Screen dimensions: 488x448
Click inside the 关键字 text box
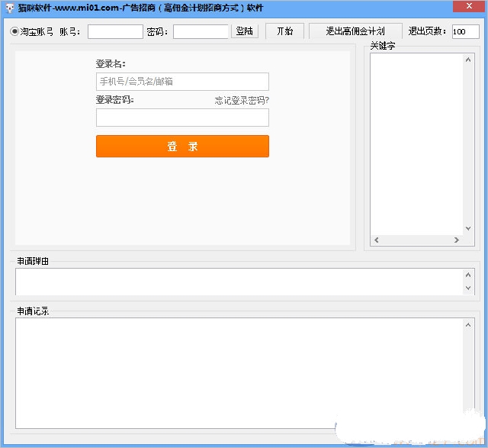click(x=416, y=144)
